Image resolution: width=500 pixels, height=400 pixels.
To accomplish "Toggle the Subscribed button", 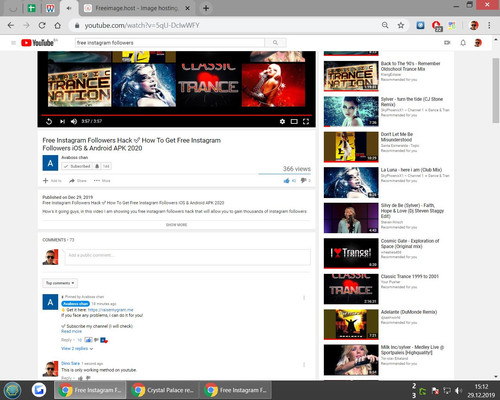I will pyautogui.click(x=77, y=166).
